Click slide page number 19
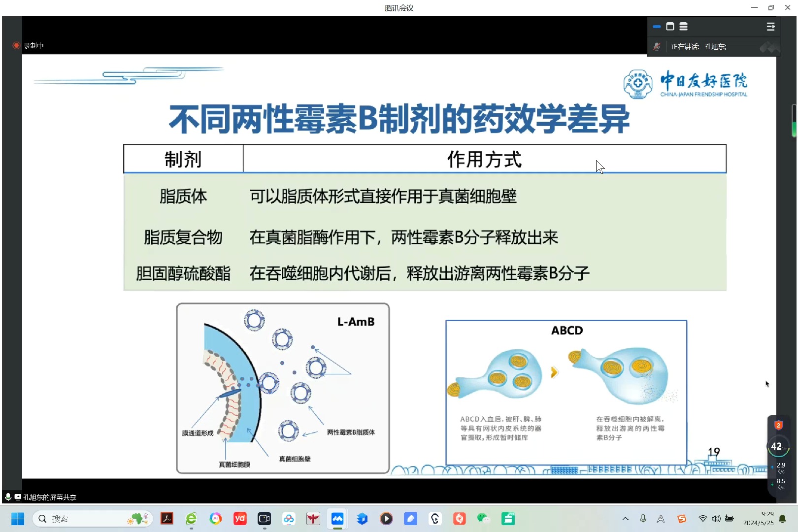Image resolution: width=798 pixels, height=532 pixels. coord(714,452)
